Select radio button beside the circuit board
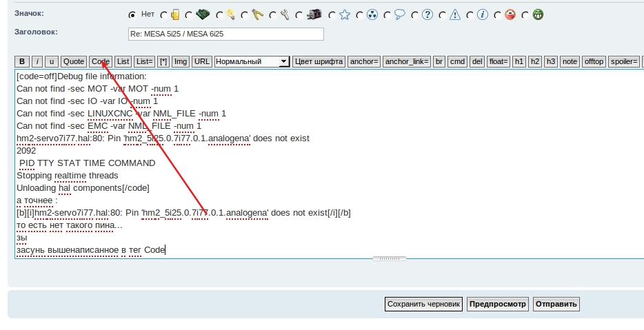Screen dimensions: 644x330 pyautogui.click(x=189, y=16)
